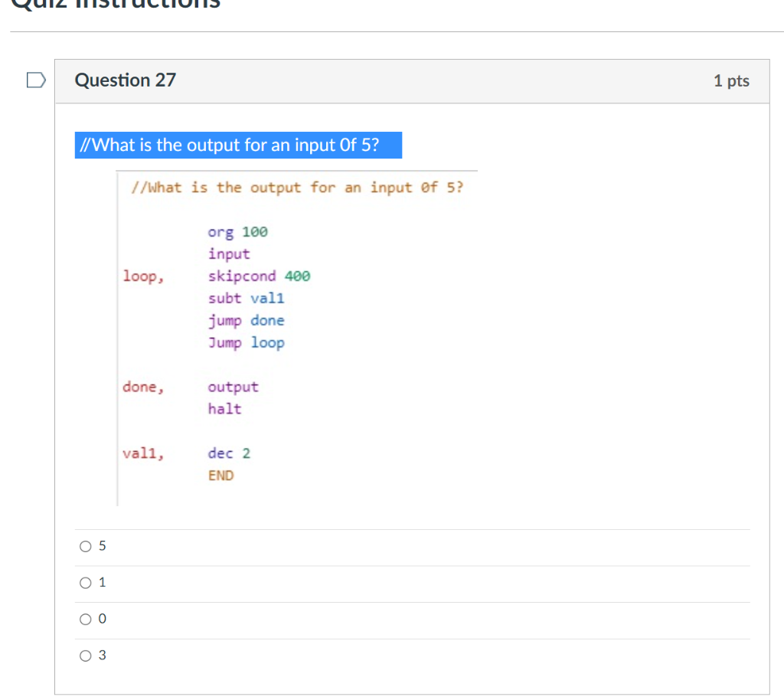Click the END keyword in the code
The image size is (784, 700).
[x=221, y=475]
